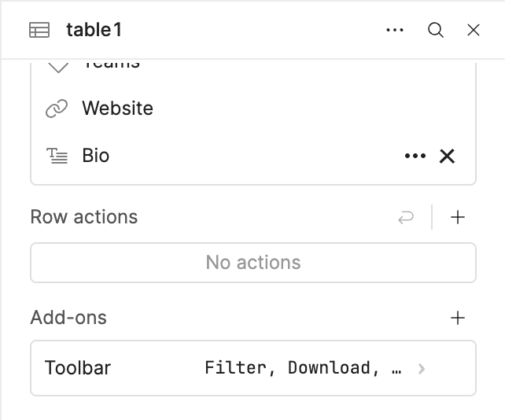Click the table component icon beside table1
Image resolution: width=505 pixels, height=420 pixels.
point(39,31)
